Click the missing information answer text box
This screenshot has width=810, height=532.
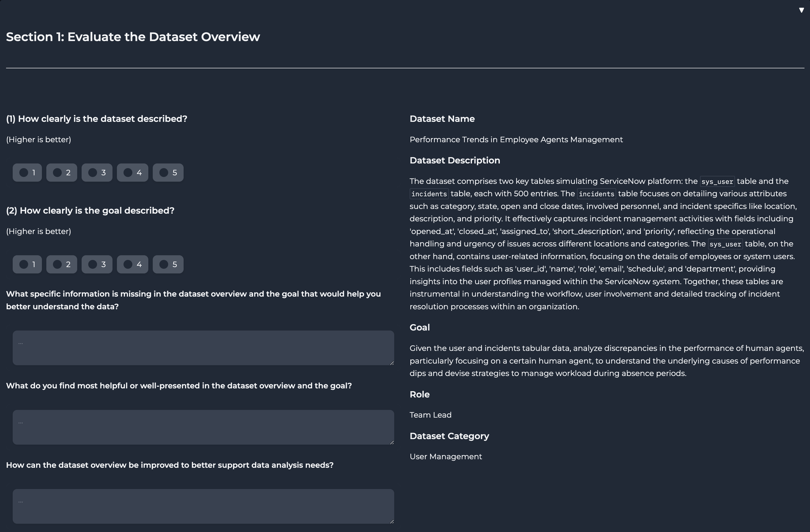click(x=203, y=348)
